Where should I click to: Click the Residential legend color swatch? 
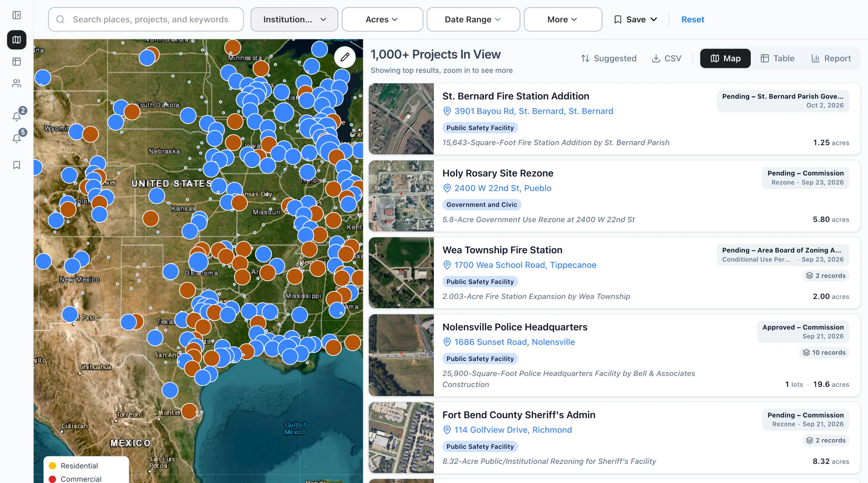coord(52,466)
